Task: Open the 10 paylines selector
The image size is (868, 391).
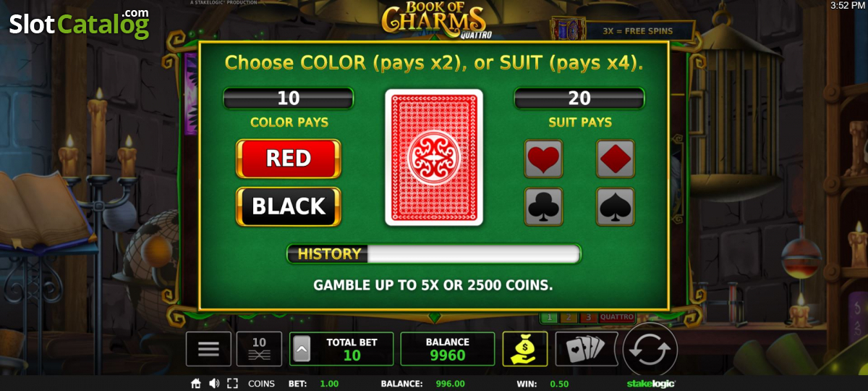Action: (x=259, y=349)
